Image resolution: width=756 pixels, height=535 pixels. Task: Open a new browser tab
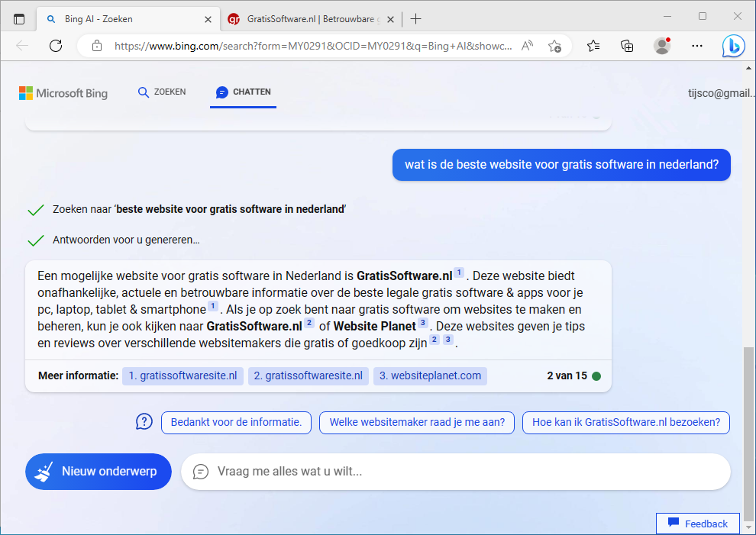coord(416,19)
